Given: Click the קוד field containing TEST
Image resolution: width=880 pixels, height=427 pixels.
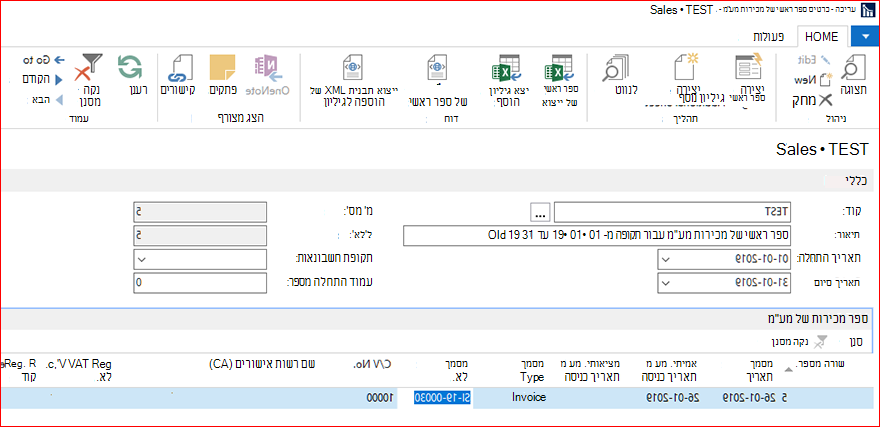Looking at the screenshot, I should click(x=672, y=213).
